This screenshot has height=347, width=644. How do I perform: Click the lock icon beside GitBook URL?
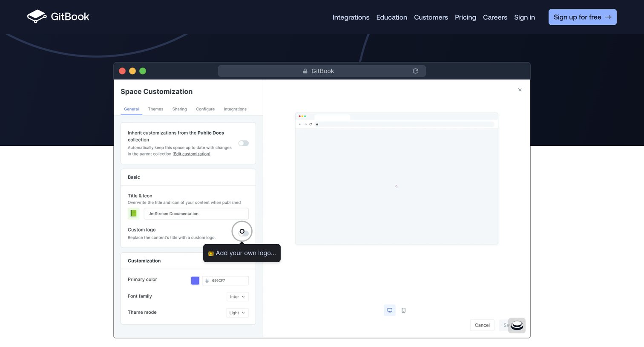tap(305, 71)
